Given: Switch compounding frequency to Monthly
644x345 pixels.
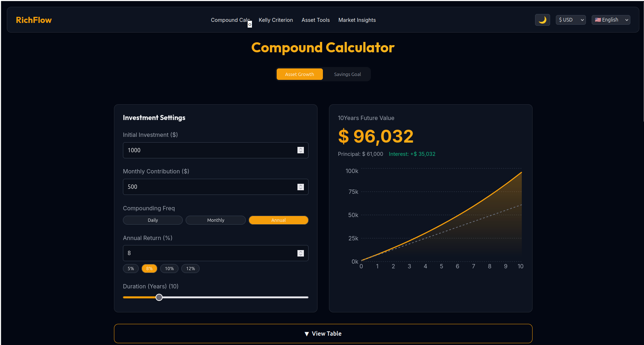Looking at the screenshot, I should (215, 220).
